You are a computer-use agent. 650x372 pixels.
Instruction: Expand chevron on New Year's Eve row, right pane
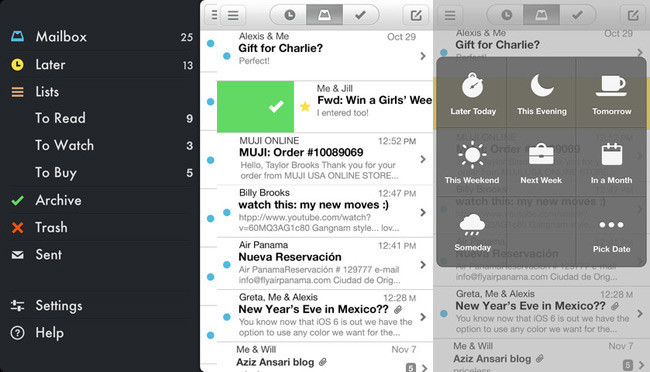[x=640, y=314]
